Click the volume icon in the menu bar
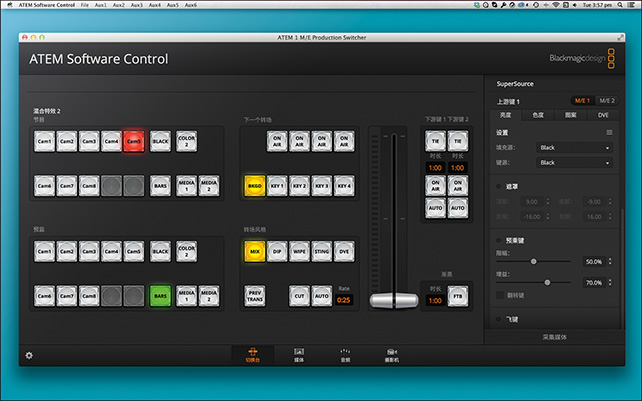Screen dimensions: 642x401 [x=574, y=5]
